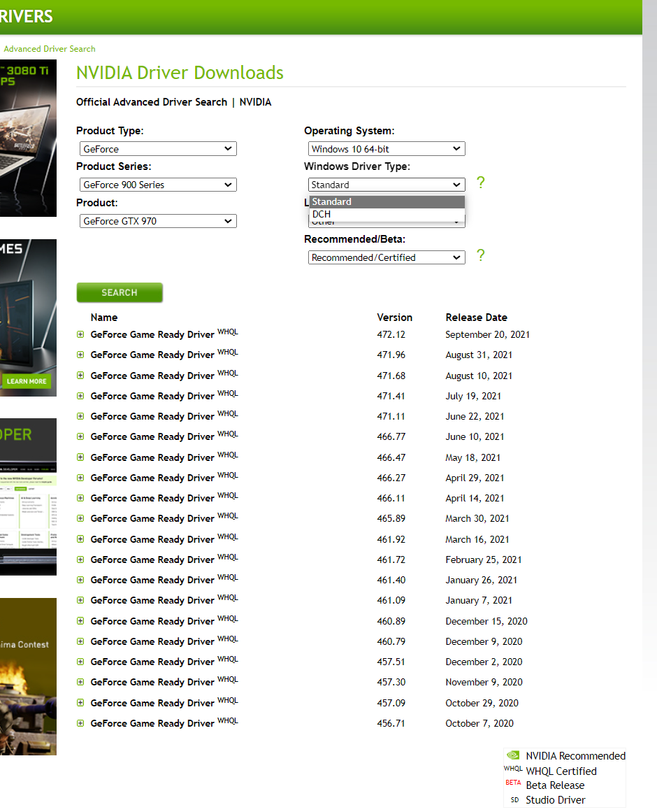This screenshot has width=657, height=812.
Task: Expand driver row for version 471.96
Action: click(x=80, y=355)
